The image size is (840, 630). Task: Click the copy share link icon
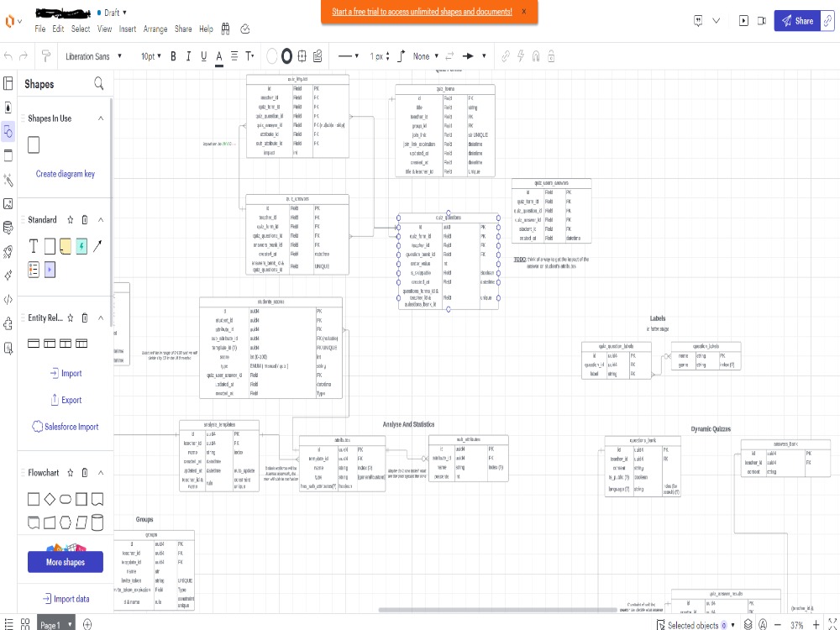coord(827,21)
